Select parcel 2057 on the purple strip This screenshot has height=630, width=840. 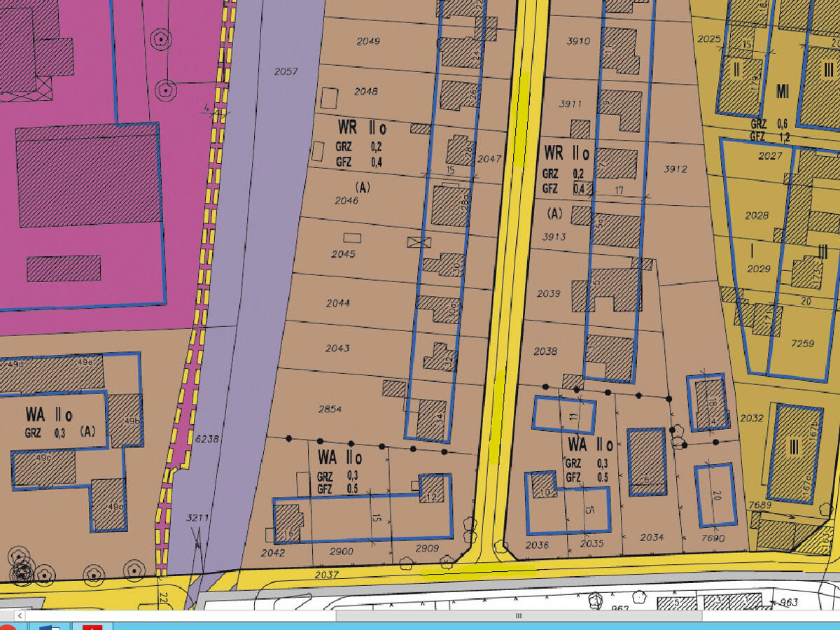click(x=286, y=71)
